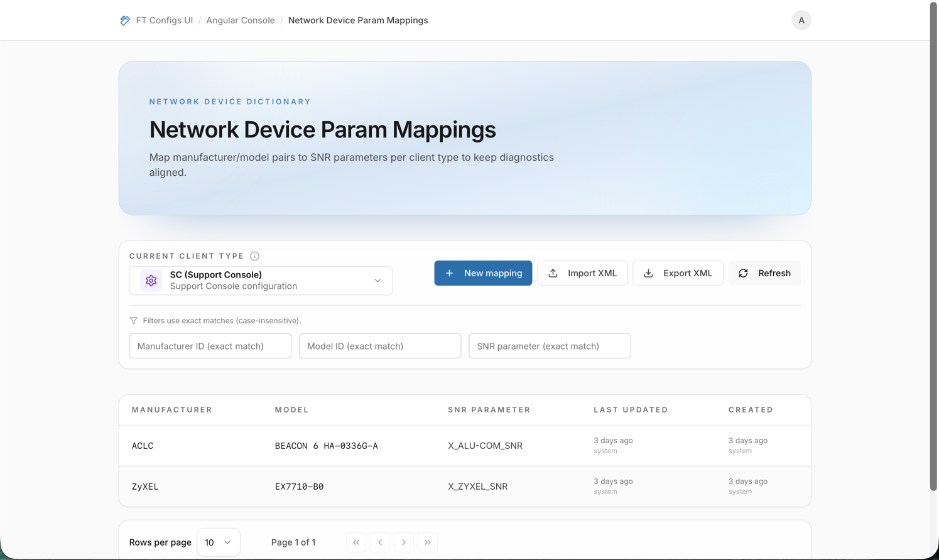Screen dimensions: 939x560
Task: Click the SNR PARAMETER column header
Action: click(x=489, y=410)
